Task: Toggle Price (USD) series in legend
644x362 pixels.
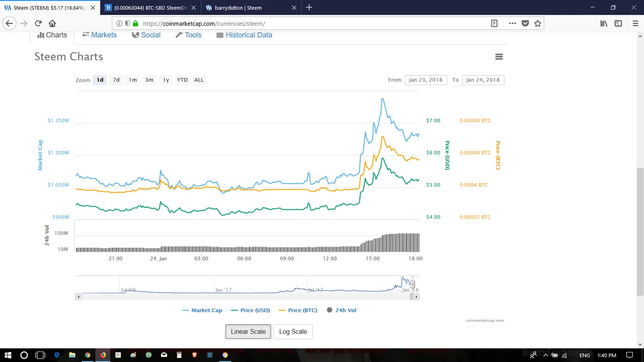Action: pyautogui.click(x=251, y=310)
